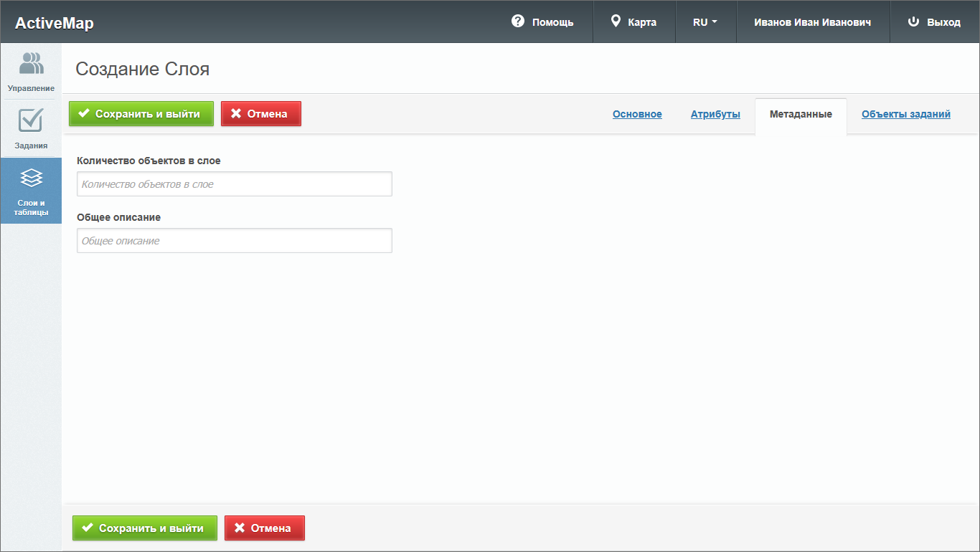Open the Управление section in sidebar
Image resolution: width=980 pixels, height=552 pixels.
pyautogui.click(x=31, y=71)
